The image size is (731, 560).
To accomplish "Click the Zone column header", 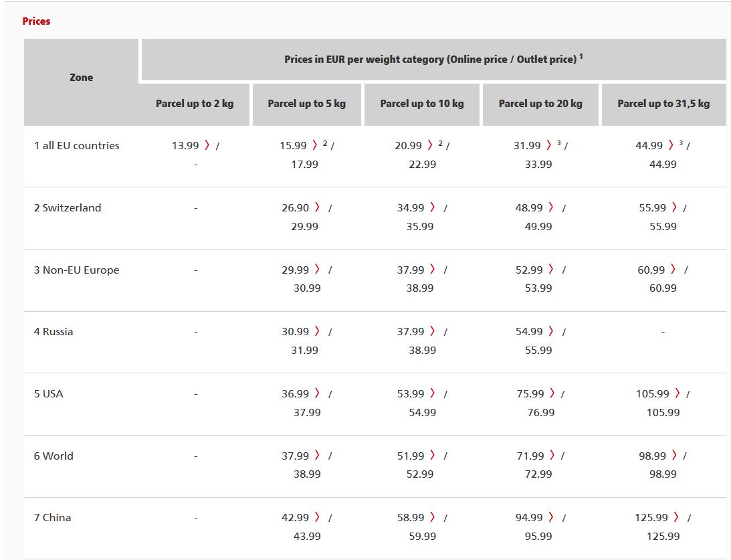I will (81, 78).
